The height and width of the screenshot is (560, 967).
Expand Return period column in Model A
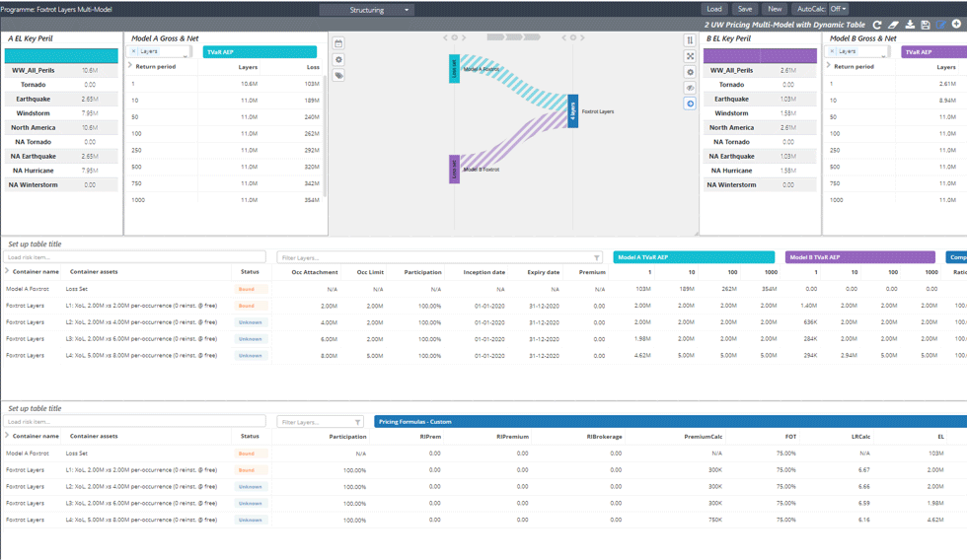(130, 66)
